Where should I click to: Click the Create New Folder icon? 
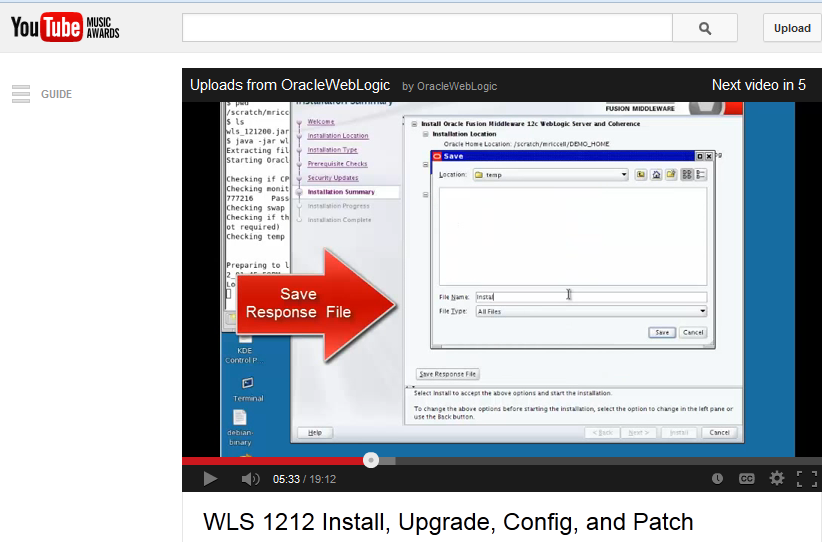coord(671,175)
